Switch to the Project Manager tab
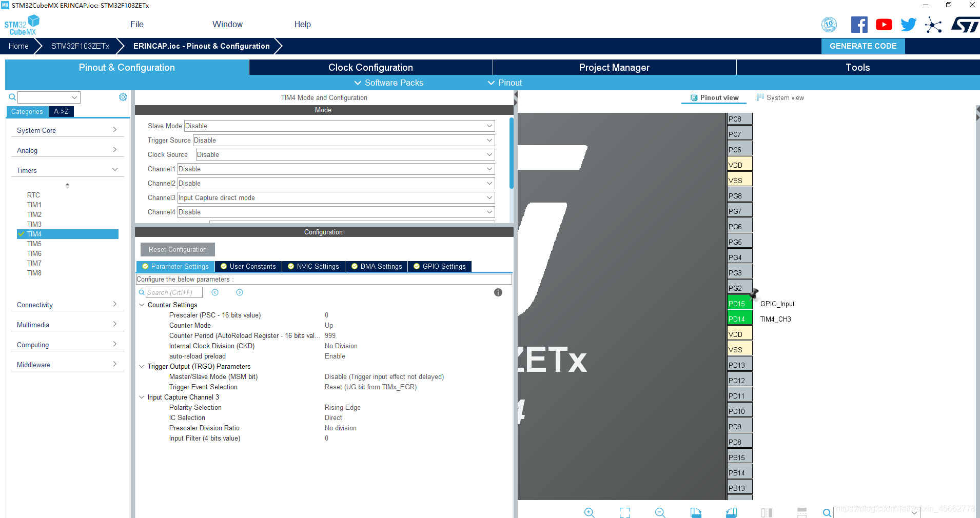 pyautogui.click(x=614, y=67)
